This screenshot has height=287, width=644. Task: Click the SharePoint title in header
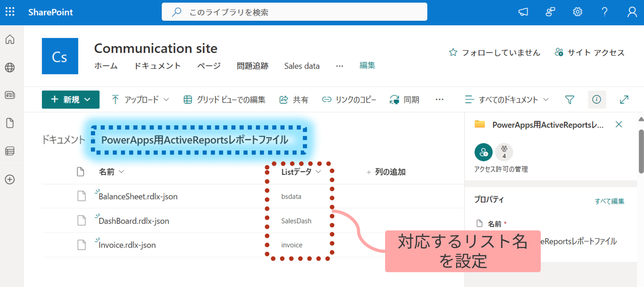point(50,12)
